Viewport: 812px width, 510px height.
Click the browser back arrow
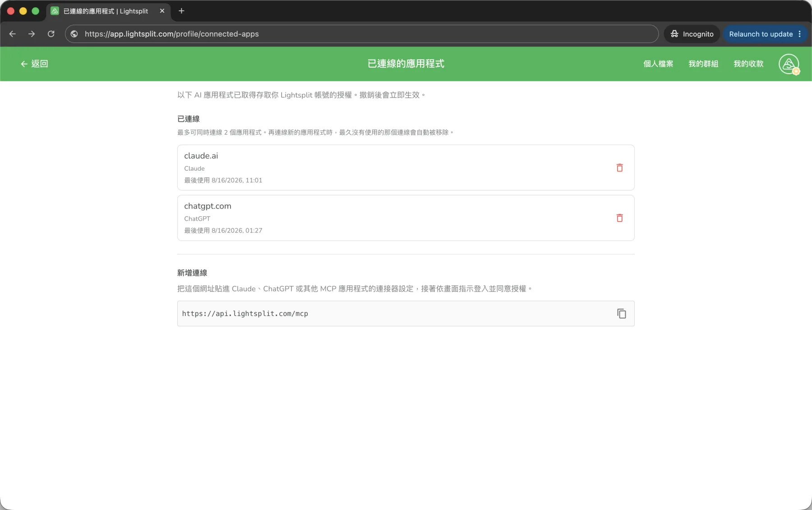point(13,34)
